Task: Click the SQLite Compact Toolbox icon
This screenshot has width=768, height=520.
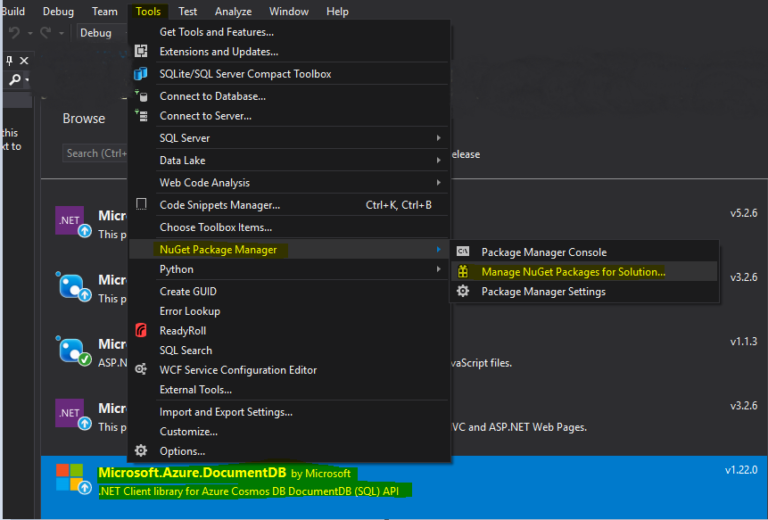Action: (141, 73)
